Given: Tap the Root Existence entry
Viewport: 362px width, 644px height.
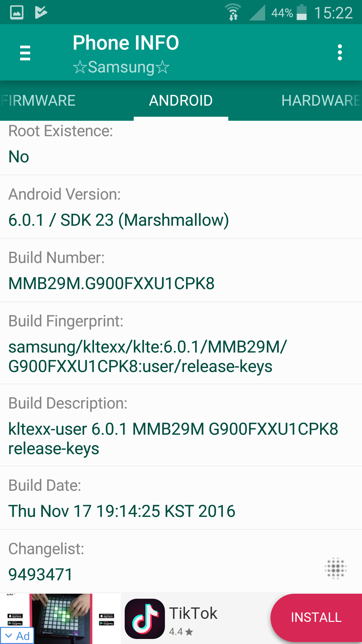Looking at the screenshot, I should (x=181, y=148).
